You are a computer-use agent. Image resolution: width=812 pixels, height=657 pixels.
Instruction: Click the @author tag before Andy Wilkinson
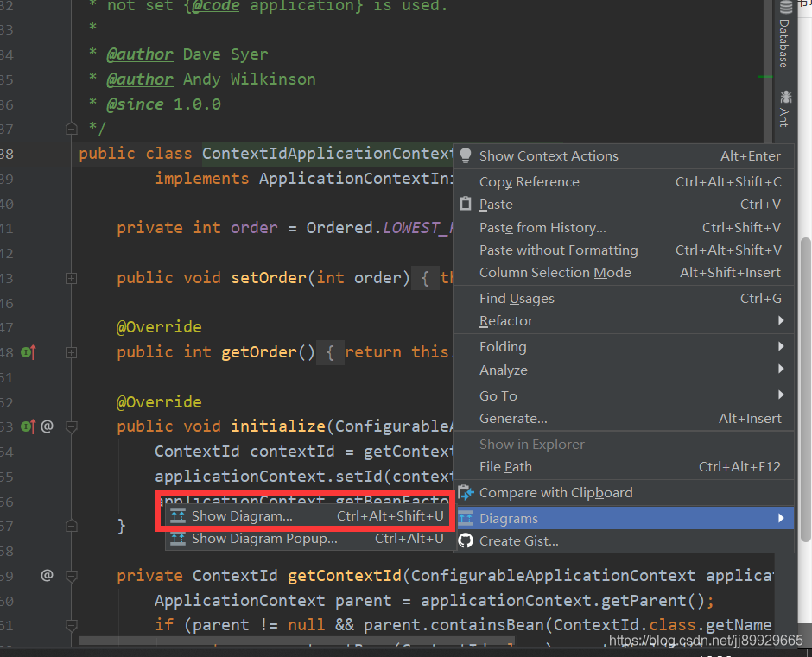(x=140, y=79)
